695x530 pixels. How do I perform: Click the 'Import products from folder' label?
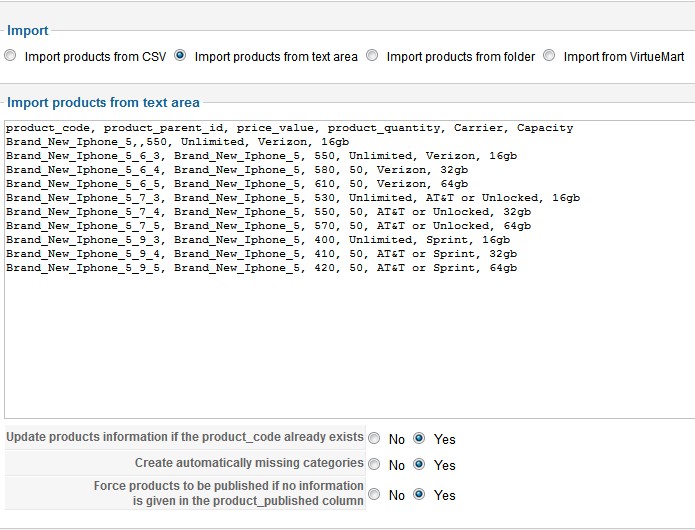[x=461, y=57]
